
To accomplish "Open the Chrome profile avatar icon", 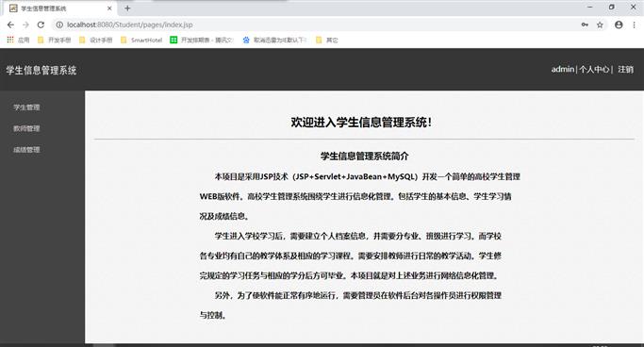I will point(619,25).
